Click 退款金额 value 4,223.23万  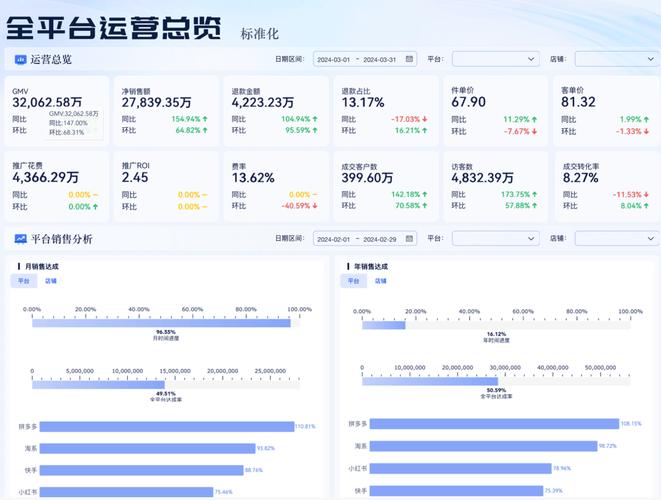point(263,102)
